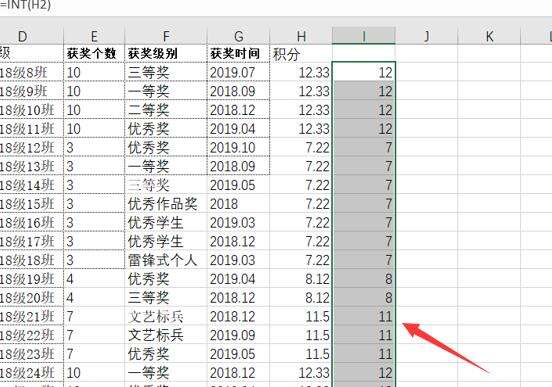Click count 3 in 18级18班 row
This screenshot has width=552, height=387.
coord(94,260)
